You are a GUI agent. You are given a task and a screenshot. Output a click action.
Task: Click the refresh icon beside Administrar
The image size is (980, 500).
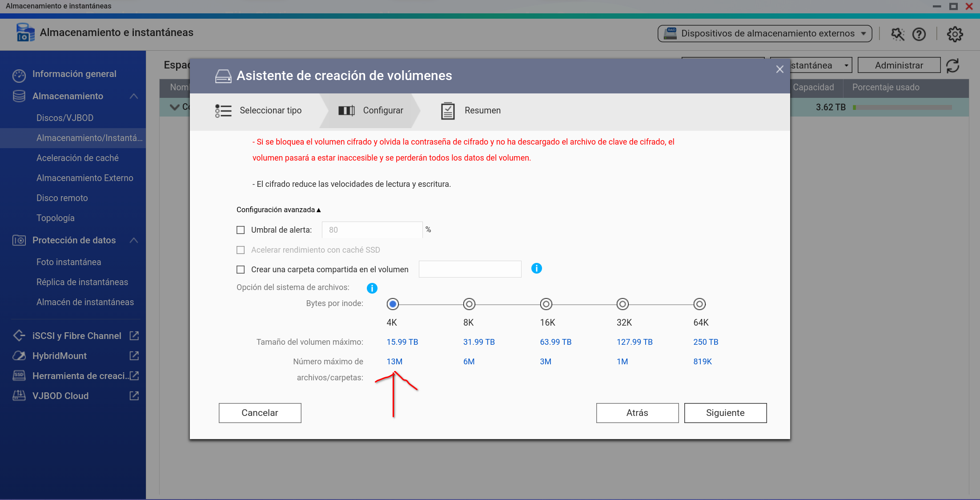pyautogui.click(x=952, y=66)
